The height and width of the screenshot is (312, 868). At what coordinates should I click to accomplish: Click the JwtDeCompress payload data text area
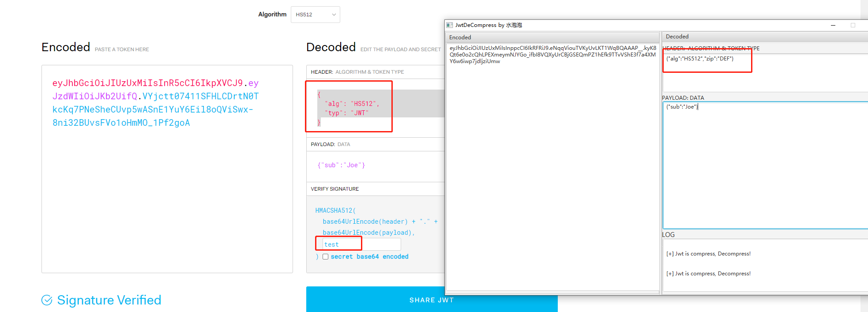point(765,165)
